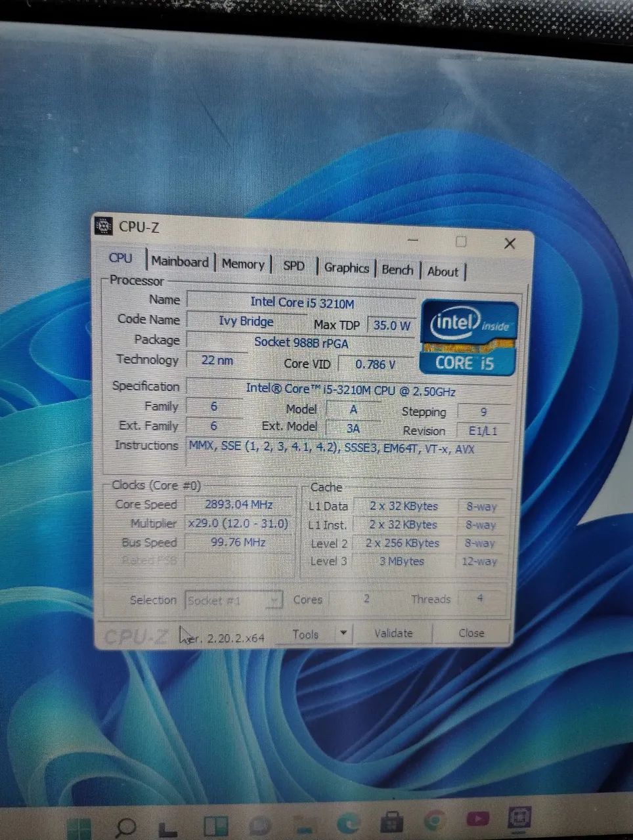Open the Widgets icon on the taskbar
Image resolution: width=633 pixels, height=840 pixels.
215,827
